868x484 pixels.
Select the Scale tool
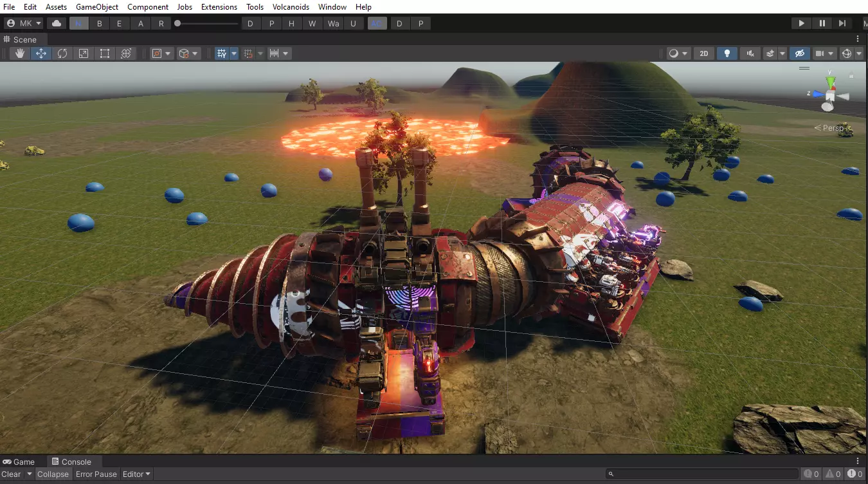[x=84, y=53]
